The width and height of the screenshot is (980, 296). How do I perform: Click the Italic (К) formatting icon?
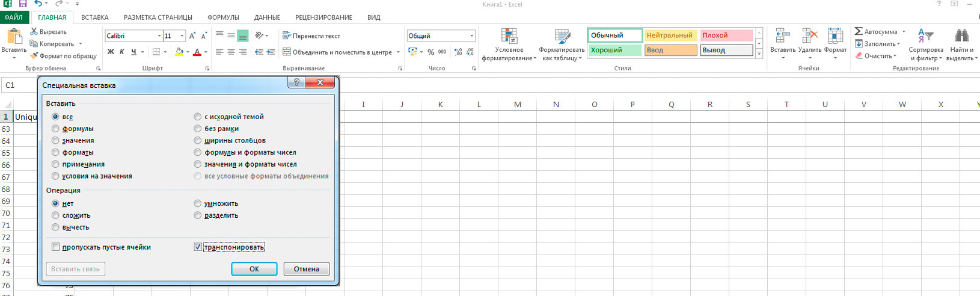click(x=122, y=52)
